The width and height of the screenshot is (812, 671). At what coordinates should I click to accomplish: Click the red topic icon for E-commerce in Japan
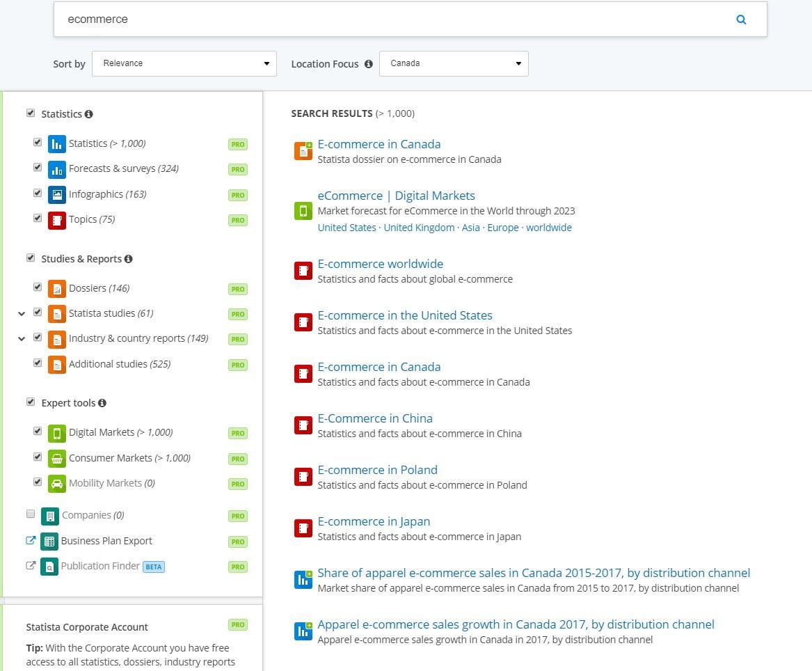303,528
